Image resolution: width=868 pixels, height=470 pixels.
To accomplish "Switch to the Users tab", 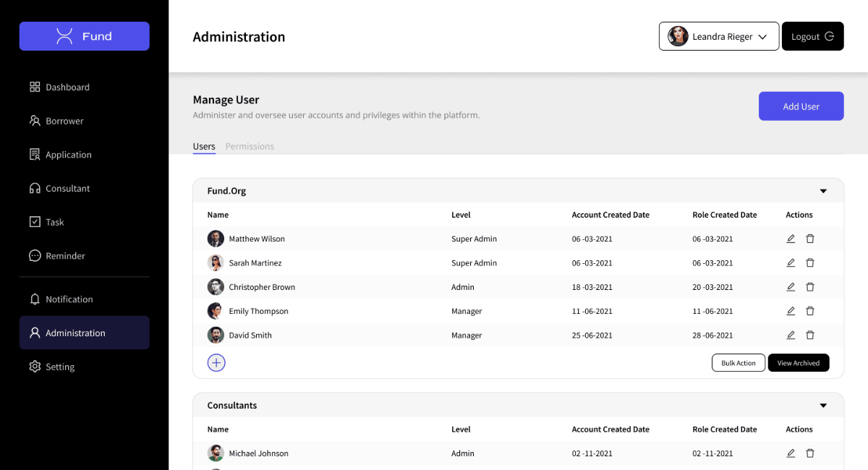I will pyautogui.click(x=204, y=147).
